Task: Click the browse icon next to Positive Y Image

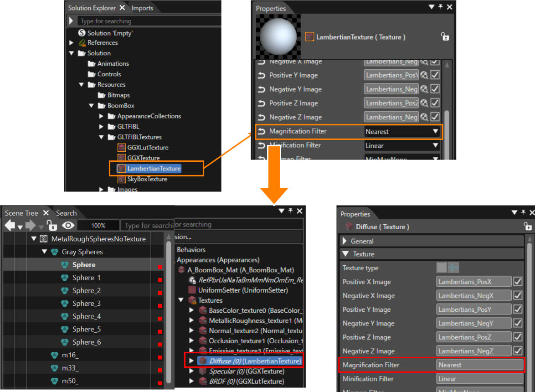Action: point(424,75)
